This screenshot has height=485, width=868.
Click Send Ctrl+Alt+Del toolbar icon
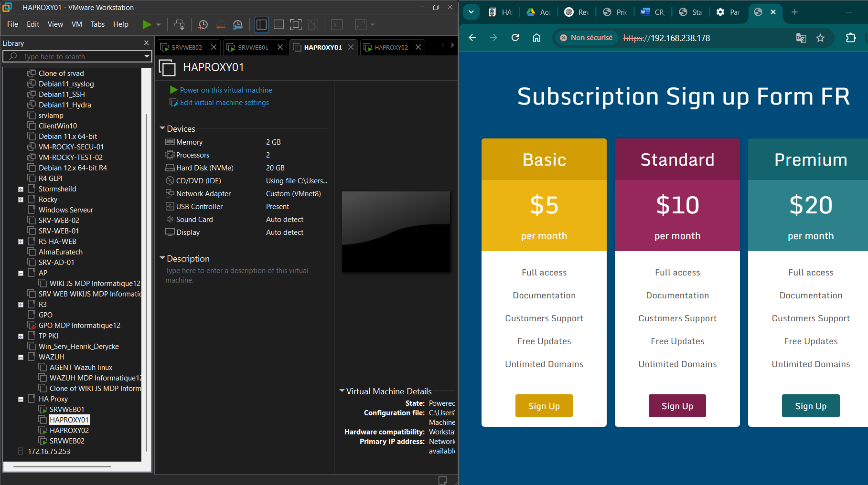180,24
